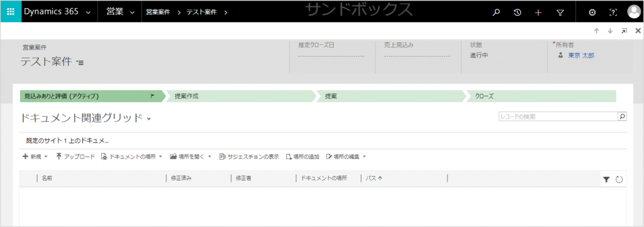This screenshot has width=644, height=227.
Task: Click the アップロード button
Action: click(x=75, y=157)
